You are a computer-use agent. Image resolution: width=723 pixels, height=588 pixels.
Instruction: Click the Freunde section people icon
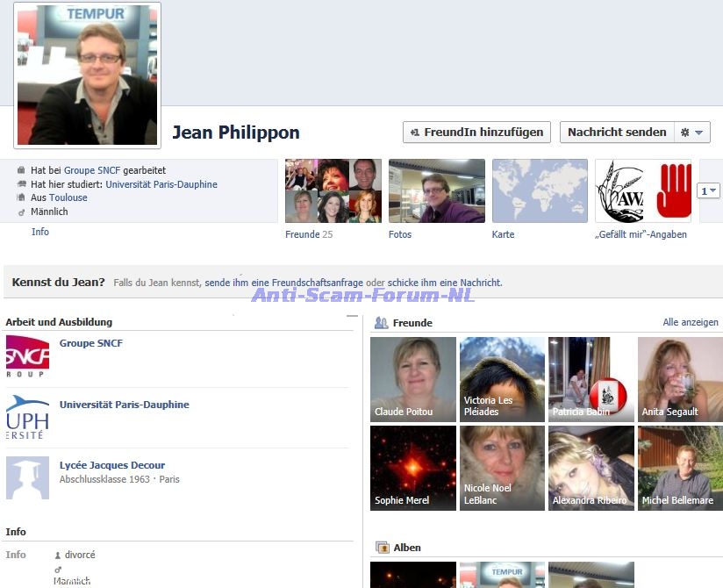(x=381, y=323)
